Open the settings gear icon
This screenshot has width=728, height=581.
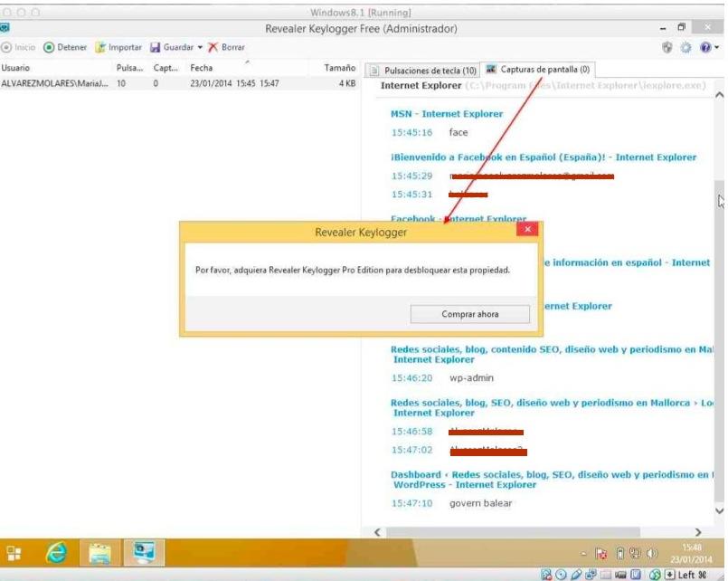(x=685, y=48)
